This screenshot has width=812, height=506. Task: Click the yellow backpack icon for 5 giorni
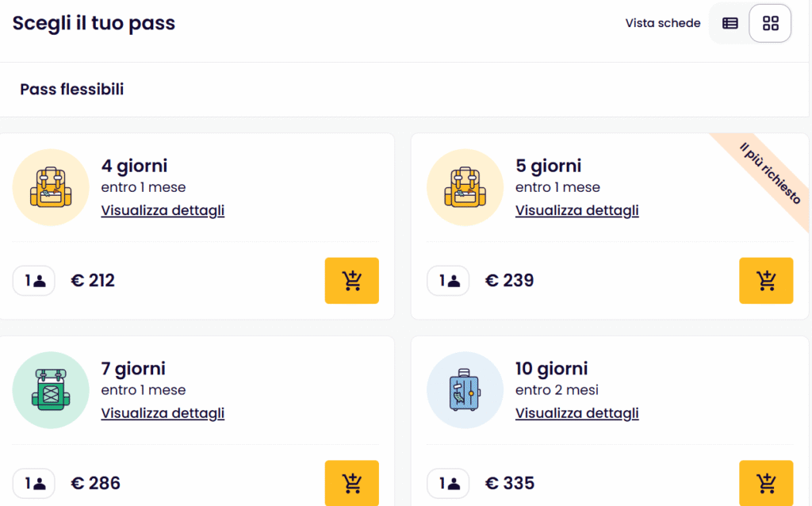pos(465,187)
